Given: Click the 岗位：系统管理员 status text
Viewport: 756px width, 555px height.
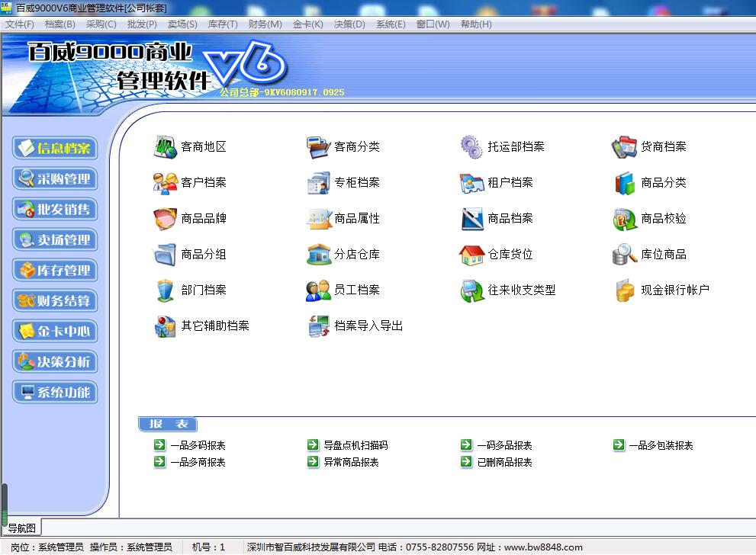Looking at the screenshot, I should [47, 547].
